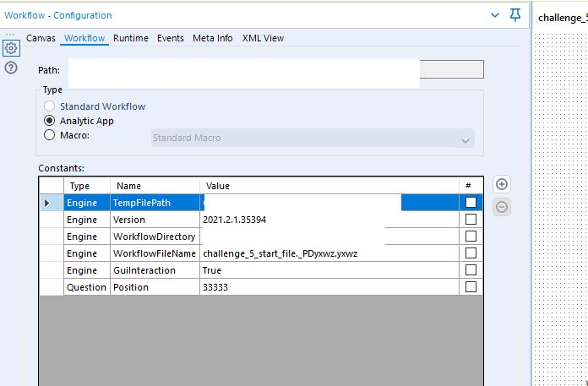Select the TempFilePath name cell

155,203
